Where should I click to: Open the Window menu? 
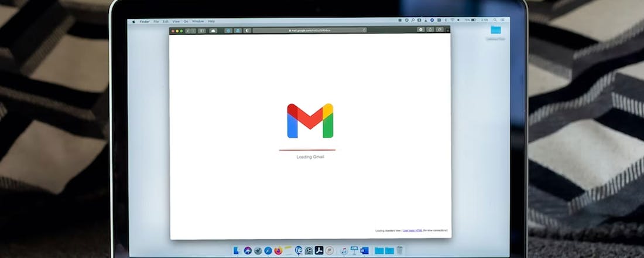(x=198, y=21)
